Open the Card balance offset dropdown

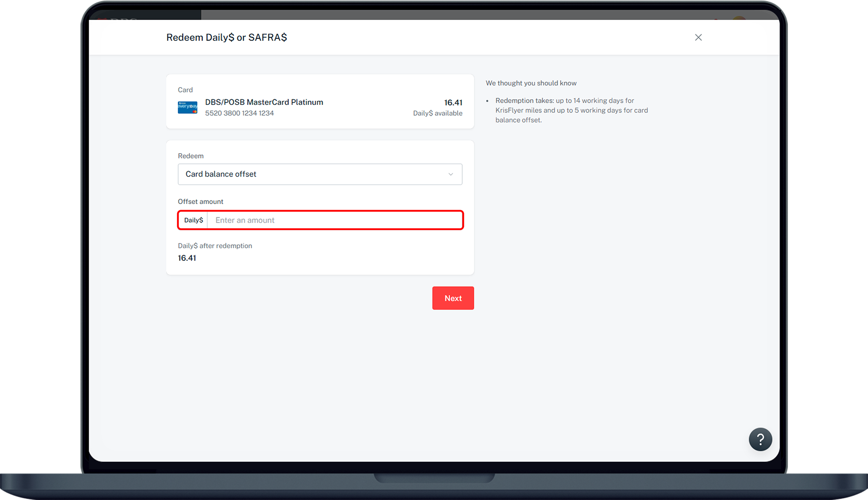[x=320, y=174]
